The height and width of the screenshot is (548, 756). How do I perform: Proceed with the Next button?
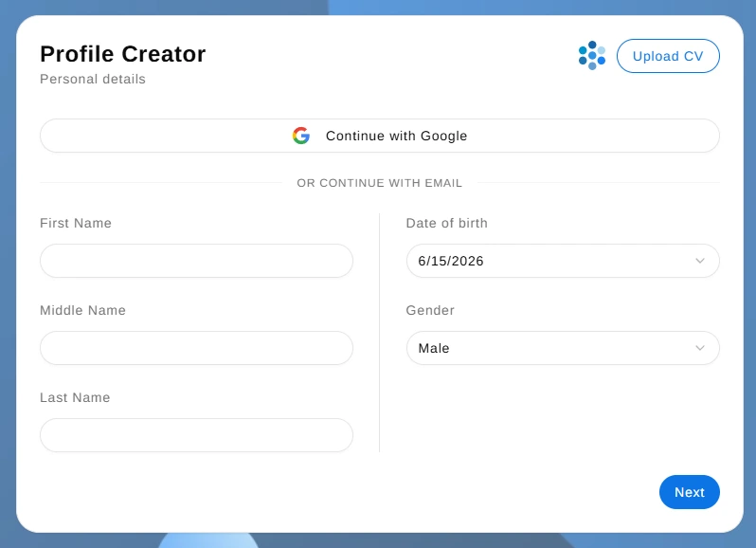pos(689,492)
